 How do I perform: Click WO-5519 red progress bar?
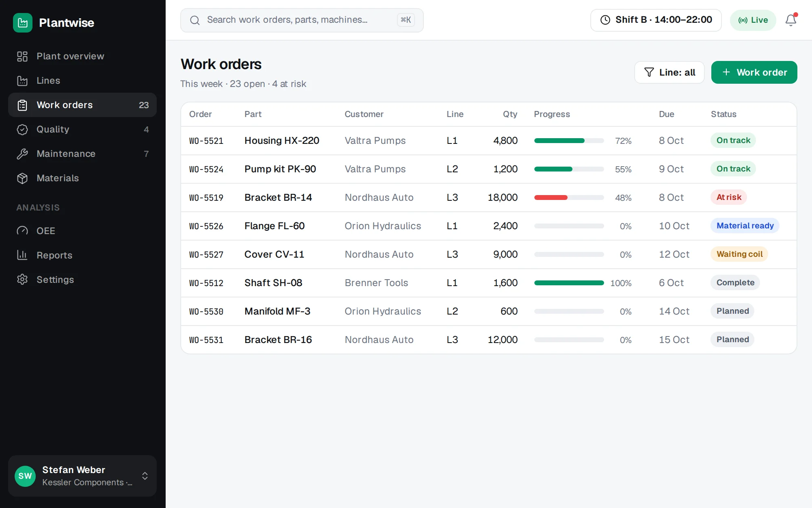click(x=569, y=198)
